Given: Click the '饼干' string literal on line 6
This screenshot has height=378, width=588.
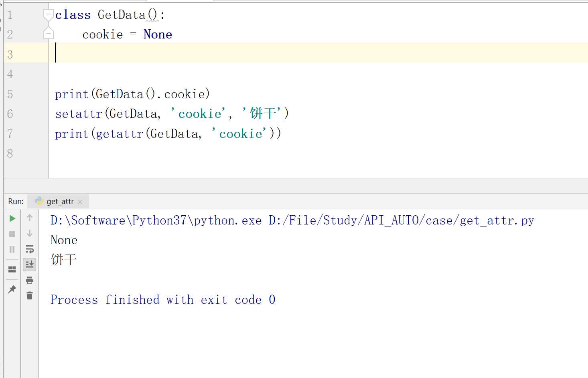Looking at the screenshot, I should tap(263, 113).
